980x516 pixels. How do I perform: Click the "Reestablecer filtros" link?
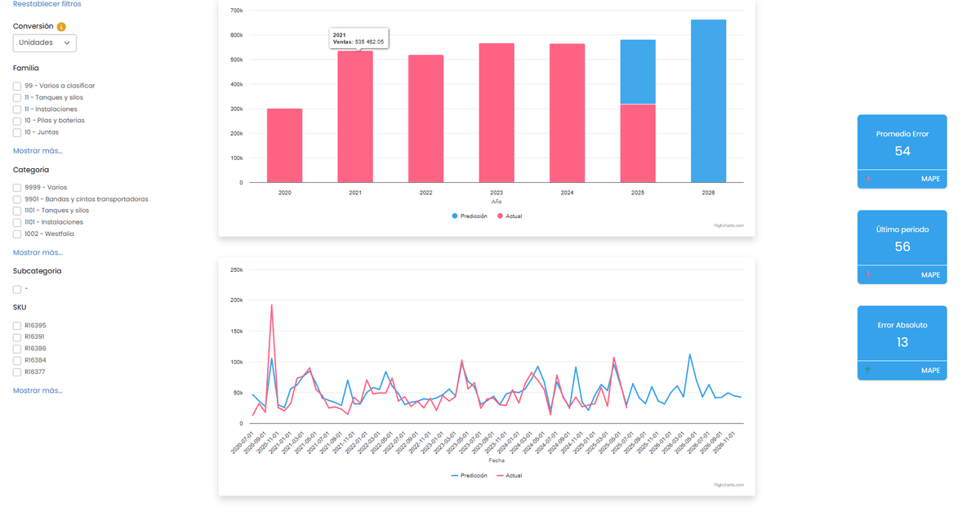coord(46,4)
